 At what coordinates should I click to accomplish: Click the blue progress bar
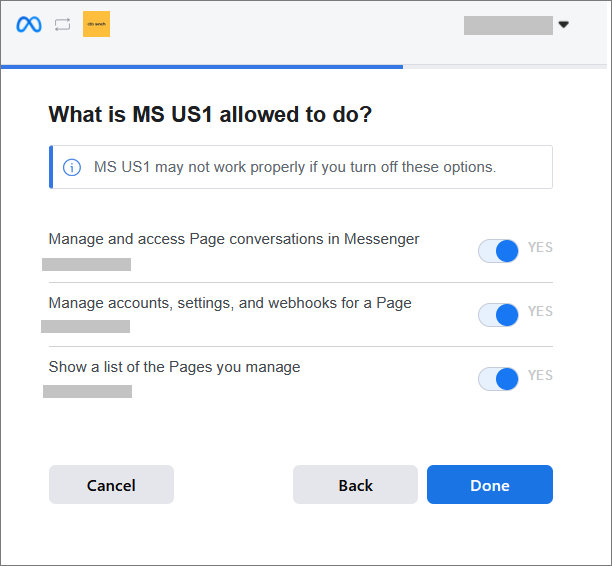click(202, 67)
